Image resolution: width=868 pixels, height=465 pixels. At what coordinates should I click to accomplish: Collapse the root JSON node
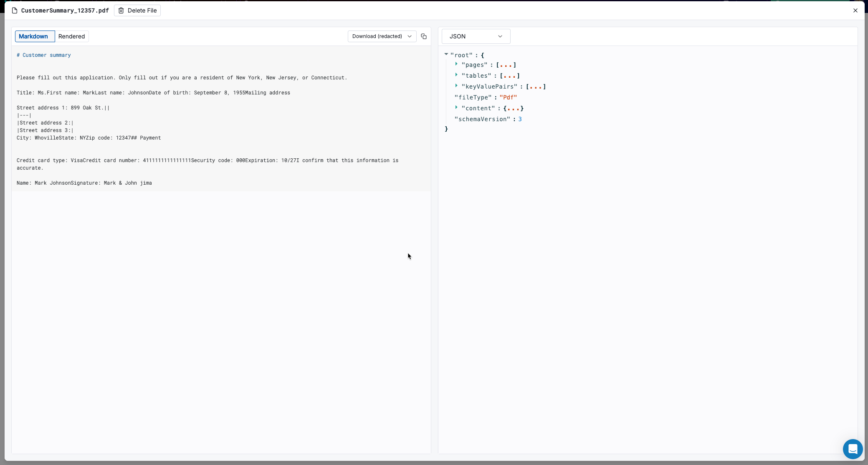click(446, 54)
